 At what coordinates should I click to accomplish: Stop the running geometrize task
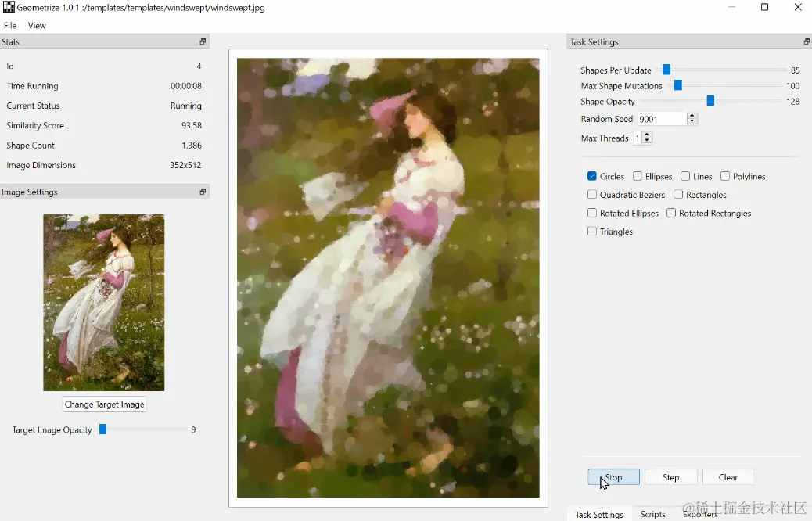click(613, 476)
